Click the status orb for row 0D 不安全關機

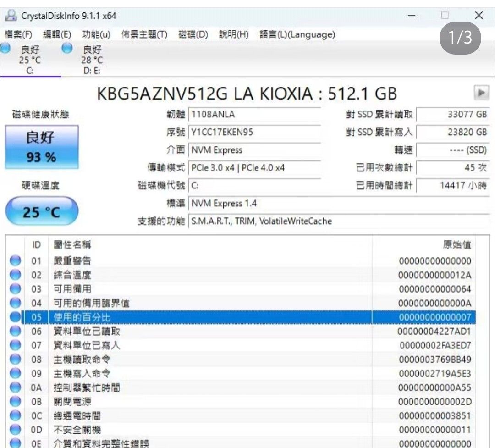pyautogui.click(x=15, y=430)
